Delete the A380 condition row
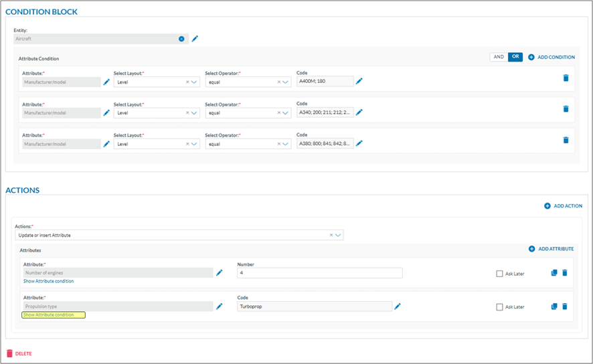Viewport: 593px width, 364px height. coord(566,141)
